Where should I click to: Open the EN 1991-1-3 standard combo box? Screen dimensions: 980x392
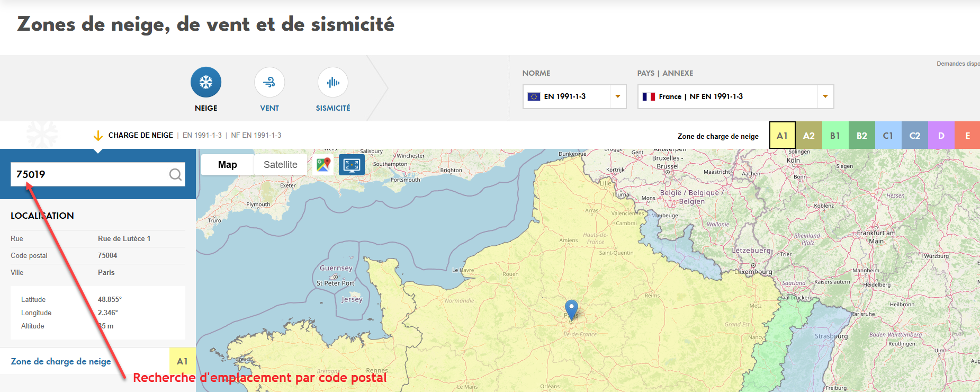click(x=574, y=96)
